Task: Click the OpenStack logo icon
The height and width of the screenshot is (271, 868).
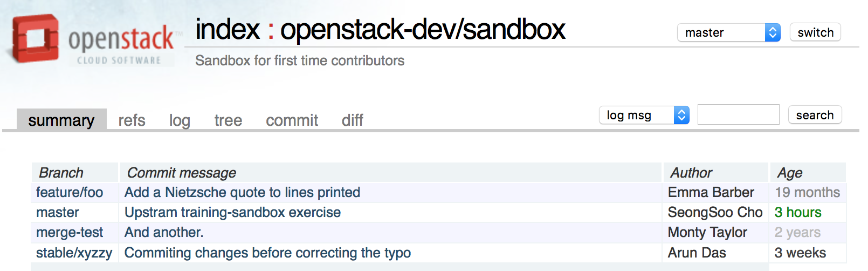Action: pos(36,39)
